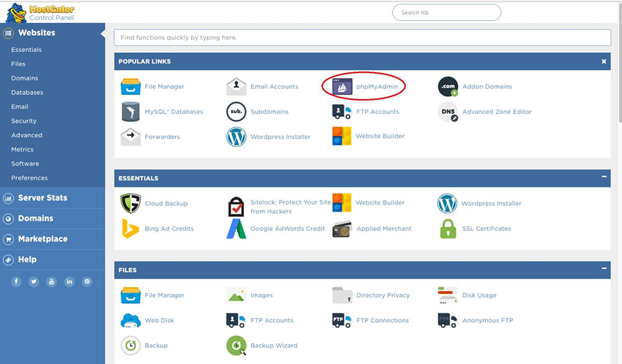Click the HostGator Control Panel logo
The height and width of the screenshot is (364, 622).
40,12
